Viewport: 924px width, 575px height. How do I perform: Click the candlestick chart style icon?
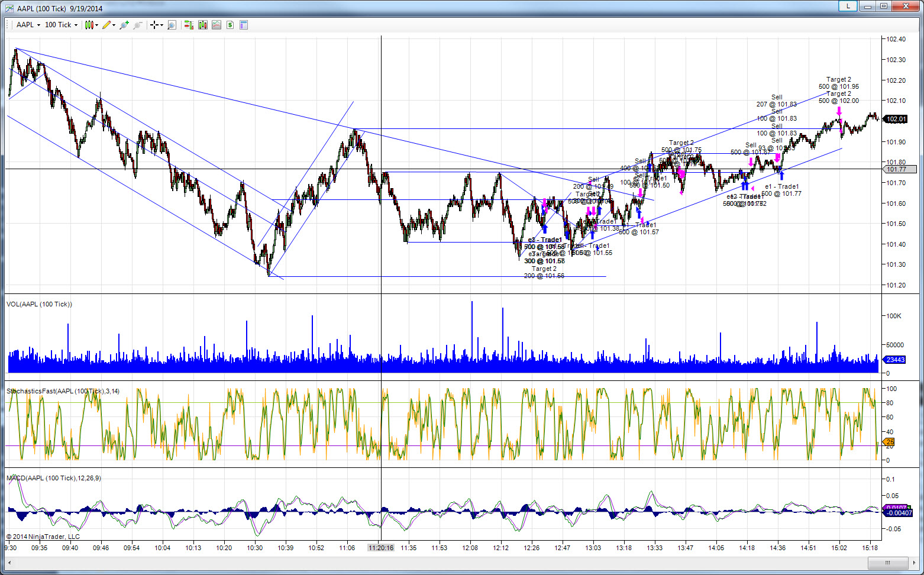(89, 25)
